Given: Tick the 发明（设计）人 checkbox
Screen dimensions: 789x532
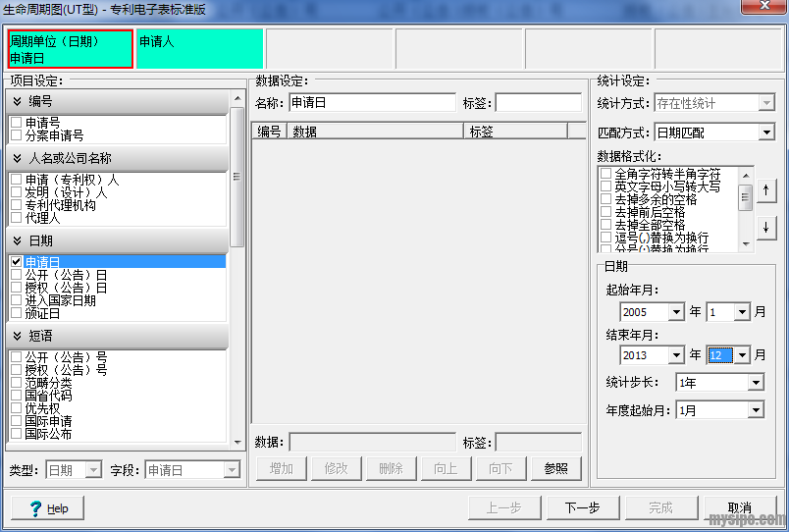Looking at the screenshot, I should tap(16, 193).
